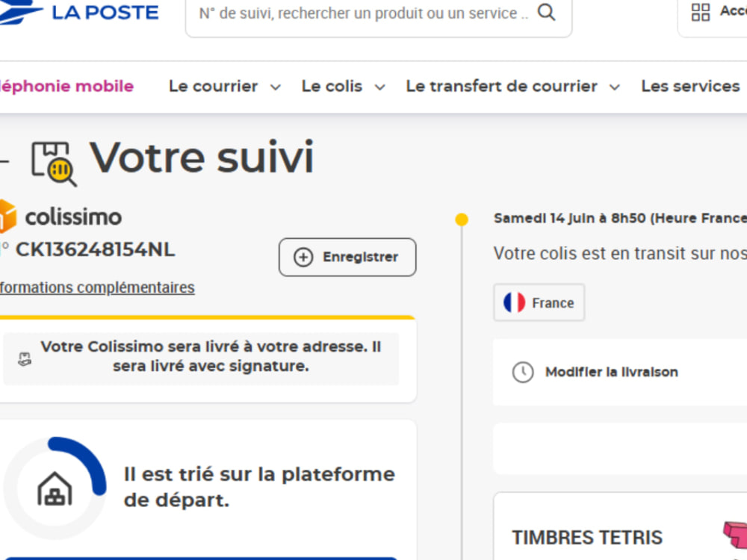Click the search magnifier icon
Viewport: 747px width, 560px height.
click(x=547, y=13)
